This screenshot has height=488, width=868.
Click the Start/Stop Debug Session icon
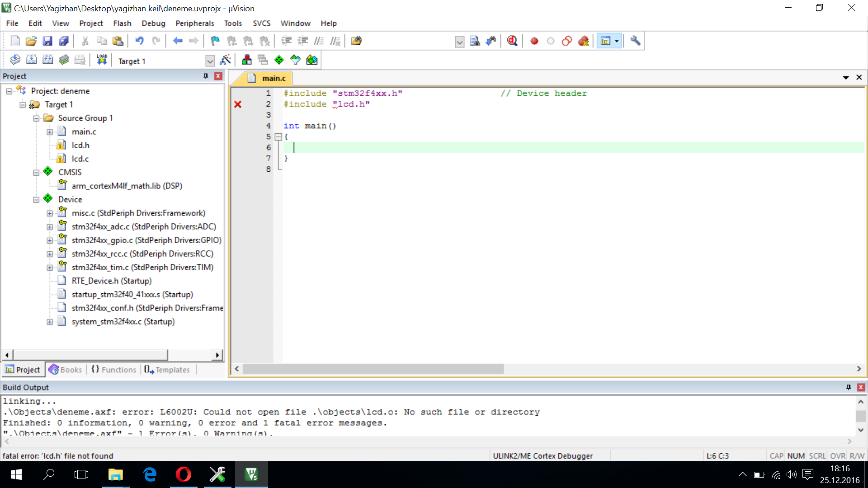coord(512,41)
